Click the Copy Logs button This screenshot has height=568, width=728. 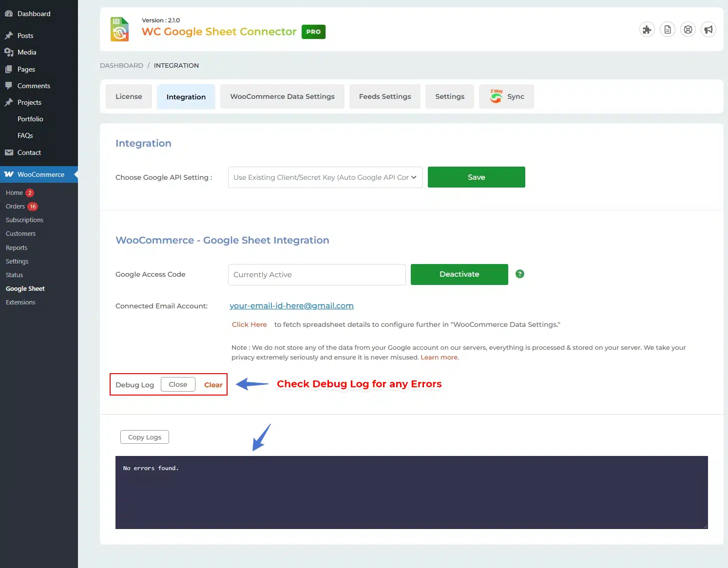pos(144,437)
